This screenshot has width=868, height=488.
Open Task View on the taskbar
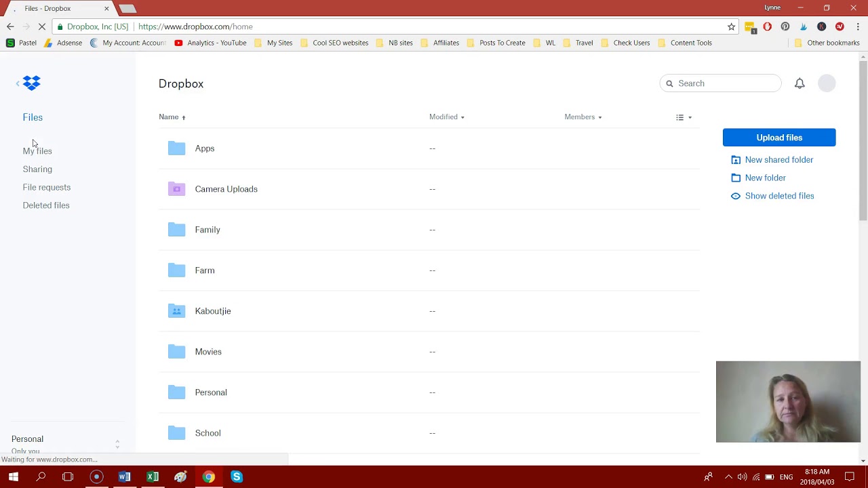pyautogui.click(x=68, y=476)
